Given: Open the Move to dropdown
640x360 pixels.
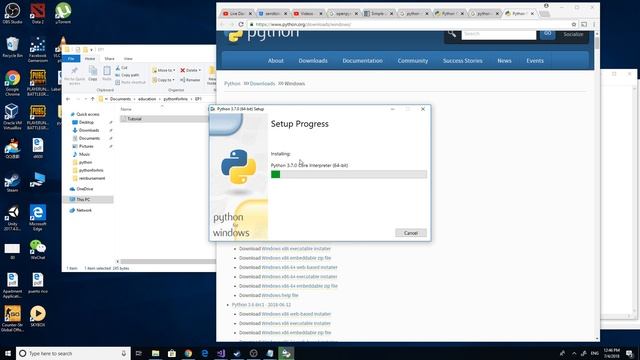Looking at the screenshot, I should 164,70.
